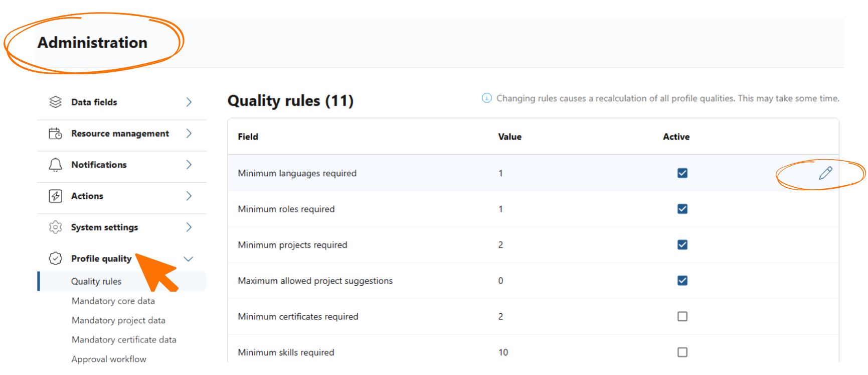Click the Data fields layers icon
Viewport: 868px width, 375px height.
(x=55, y=102)
